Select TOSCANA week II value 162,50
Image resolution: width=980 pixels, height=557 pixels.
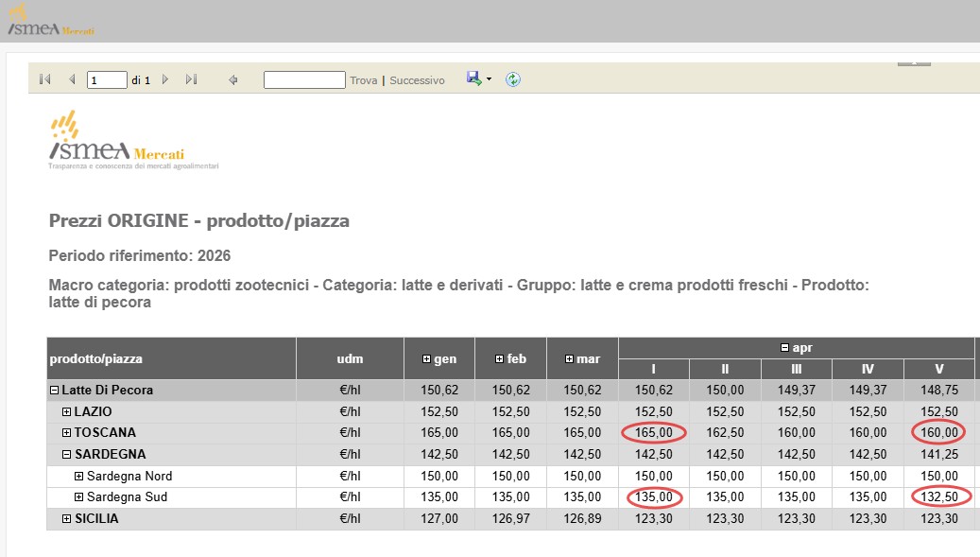[725, 432]
